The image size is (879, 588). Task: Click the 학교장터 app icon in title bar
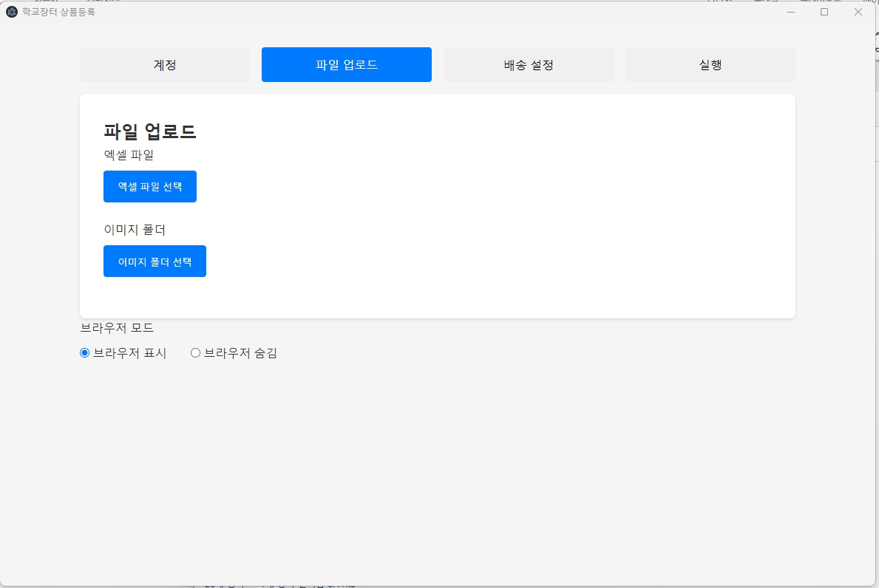(x=12, y=12)
